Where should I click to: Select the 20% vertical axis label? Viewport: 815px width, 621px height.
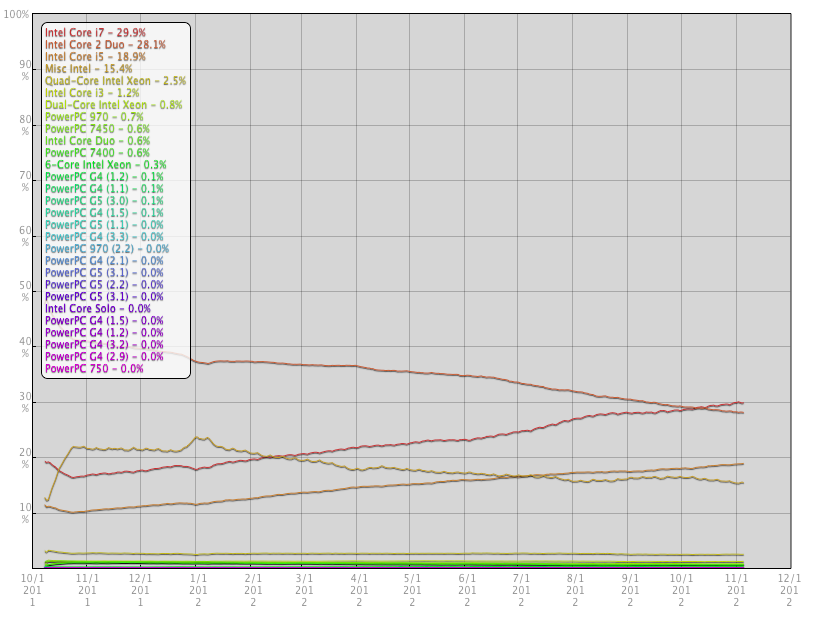[25, 458]
